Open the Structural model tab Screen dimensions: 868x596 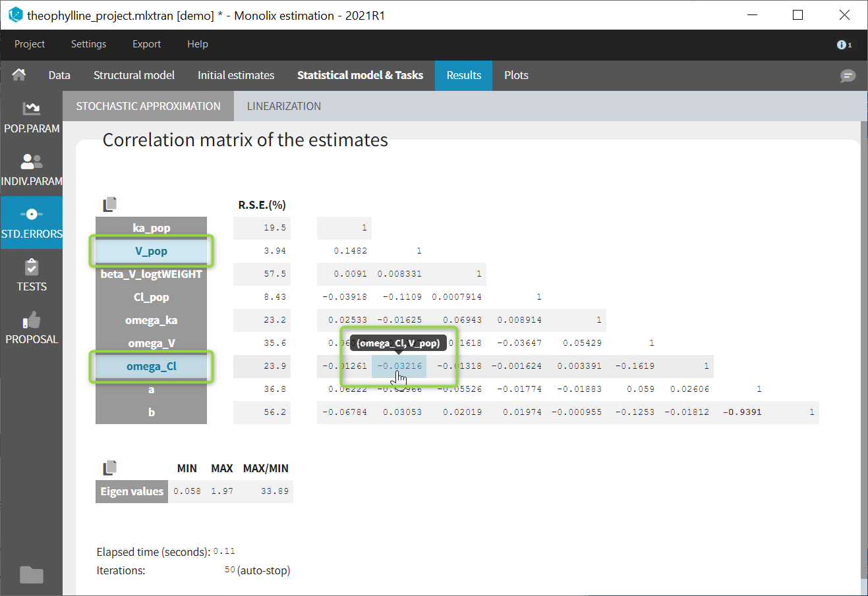(x=134, y=75)
